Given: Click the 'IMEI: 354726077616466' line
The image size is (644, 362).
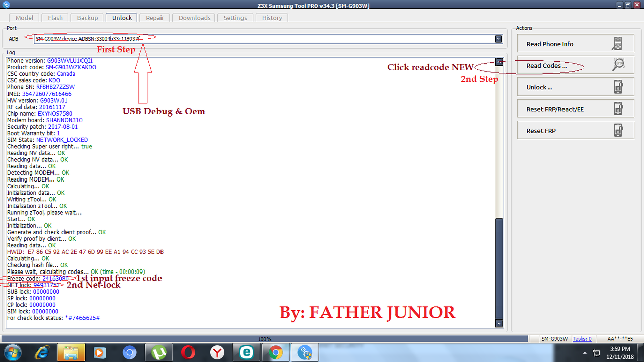Looking at the screenshot, I should (39, 94).
